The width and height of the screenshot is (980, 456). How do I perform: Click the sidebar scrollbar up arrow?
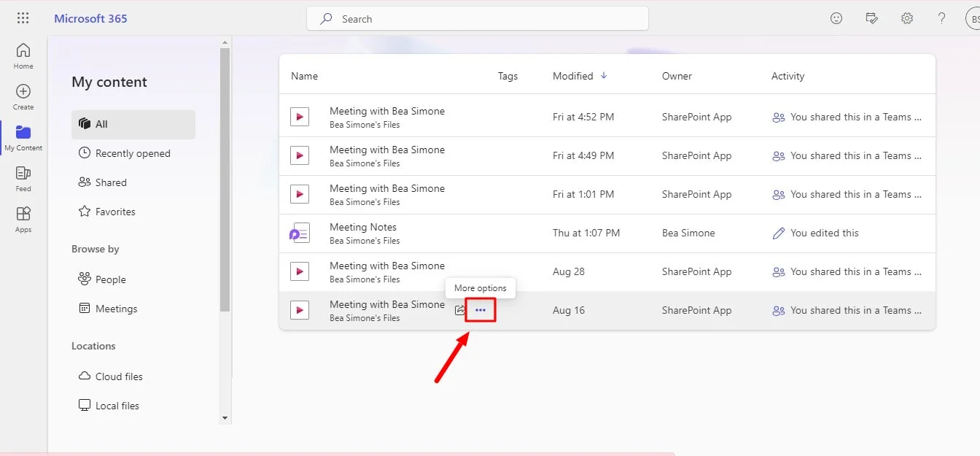(x=225, y=43)
